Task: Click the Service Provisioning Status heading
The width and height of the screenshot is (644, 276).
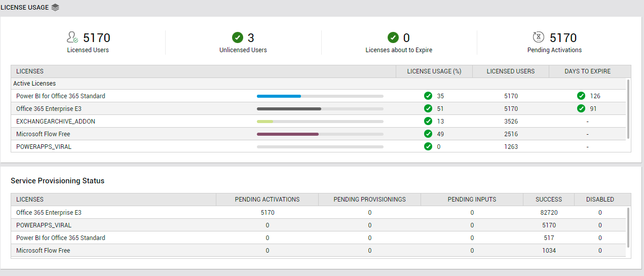Action: pos(57,181)
